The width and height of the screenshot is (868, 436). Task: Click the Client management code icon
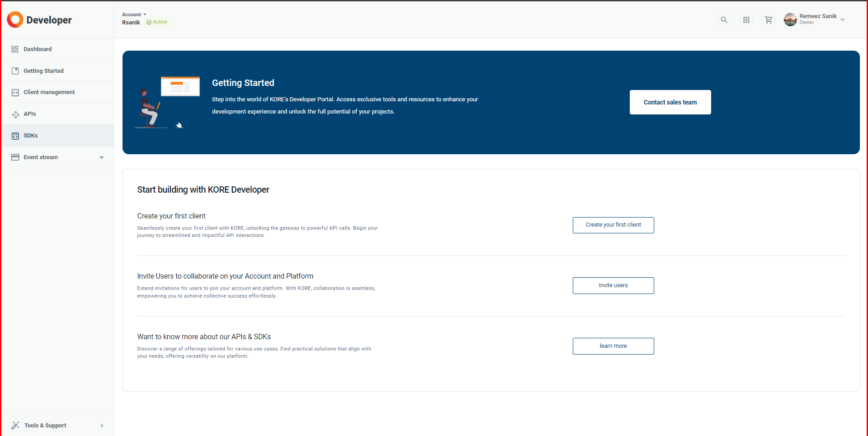[x=15, y=92]
